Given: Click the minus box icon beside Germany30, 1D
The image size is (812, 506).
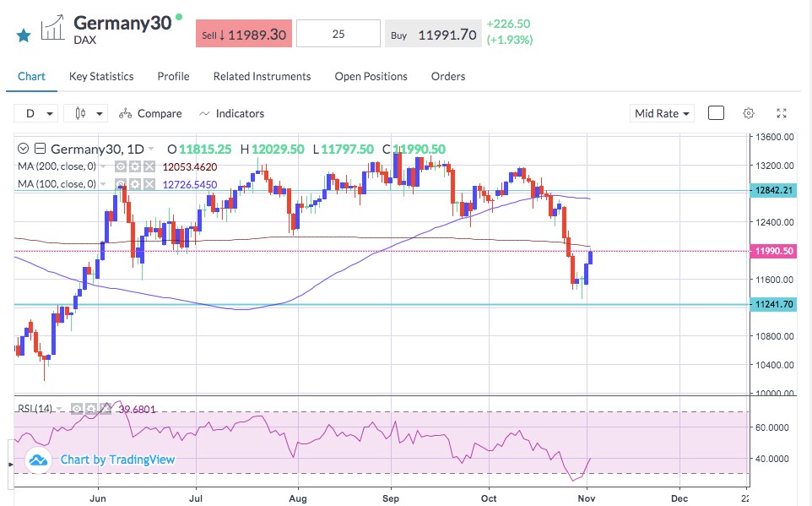Looking at the screenshot, I should (x=40, y=149).
